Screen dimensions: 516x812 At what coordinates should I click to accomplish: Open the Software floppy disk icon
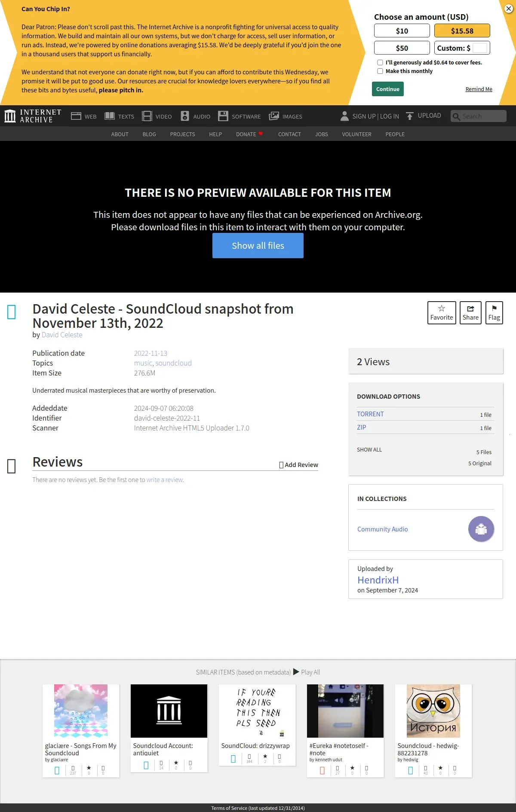coord(223,116)
